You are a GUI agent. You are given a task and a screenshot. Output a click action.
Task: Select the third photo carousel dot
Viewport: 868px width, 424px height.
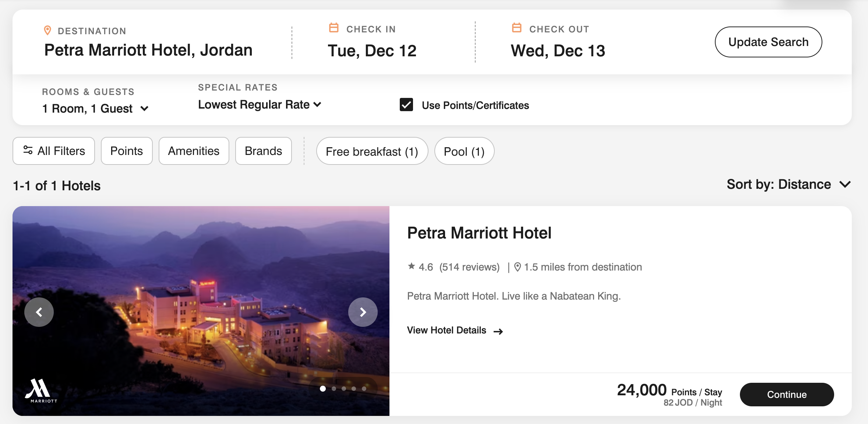pyautogui.click(x=344, y=389)
